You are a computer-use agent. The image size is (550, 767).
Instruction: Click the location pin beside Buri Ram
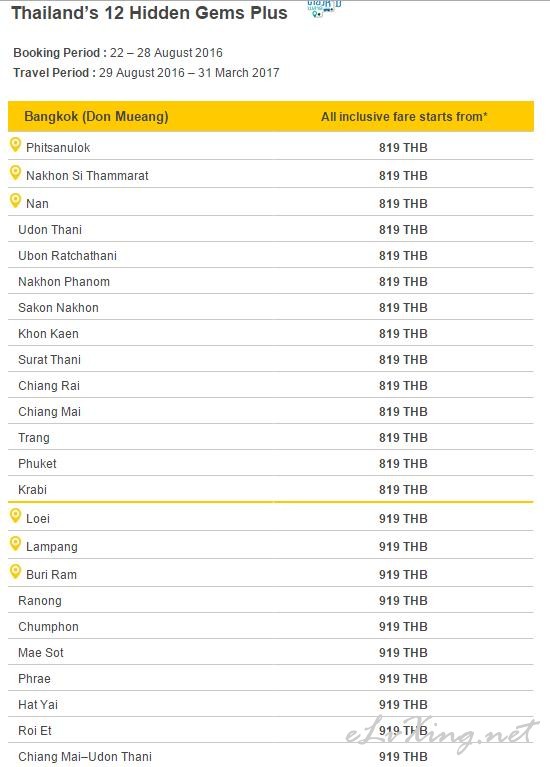16,571
